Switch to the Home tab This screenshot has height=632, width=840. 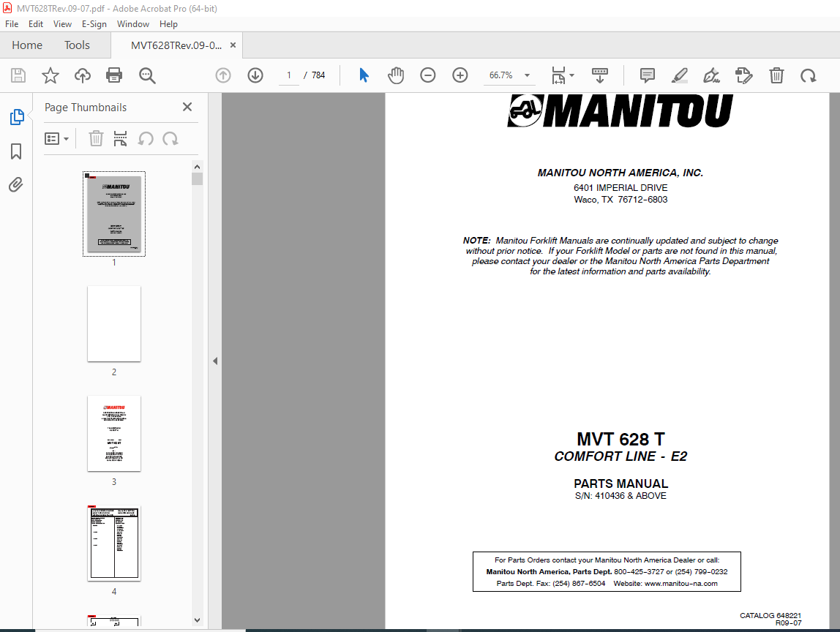[x=27, y=45]
